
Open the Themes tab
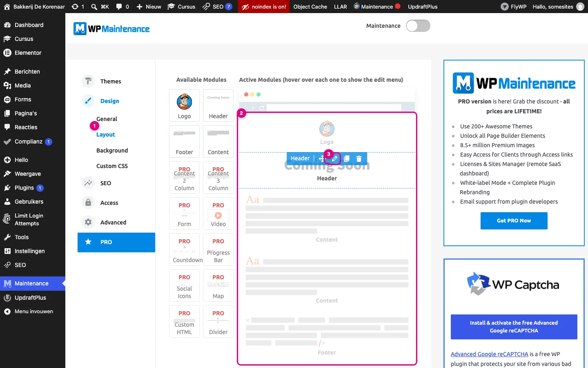click(x=110, y=81)
